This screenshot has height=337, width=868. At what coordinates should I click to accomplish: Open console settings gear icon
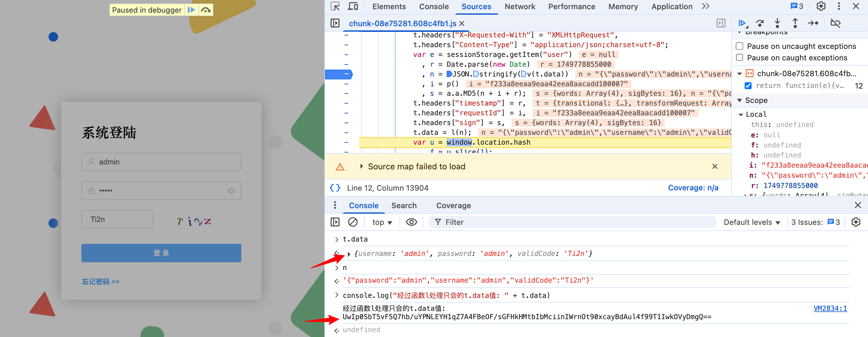[x=856, y=222]
